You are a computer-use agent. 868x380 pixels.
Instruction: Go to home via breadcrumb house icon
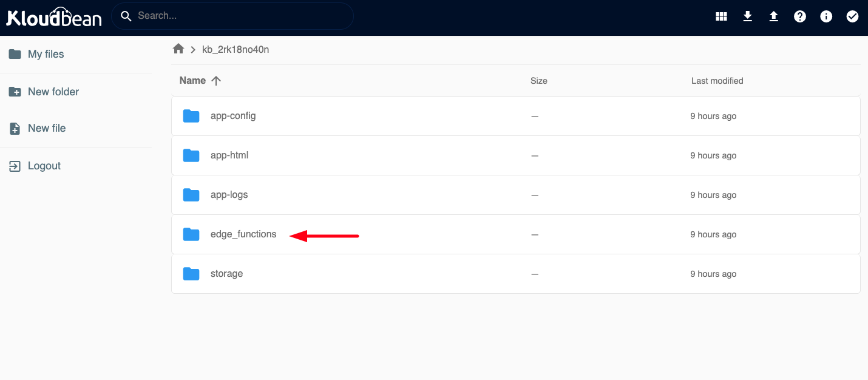[178, 49]
